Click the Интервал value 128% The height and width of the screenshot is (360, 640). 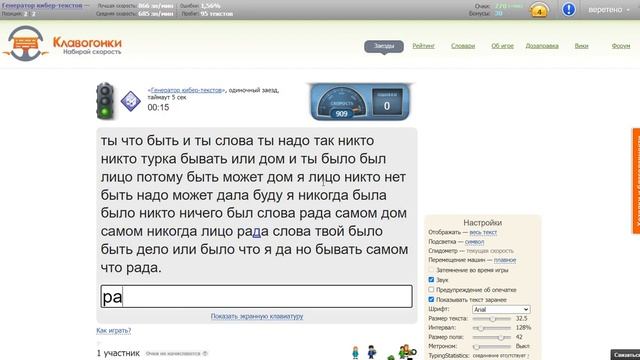point(523,328)
